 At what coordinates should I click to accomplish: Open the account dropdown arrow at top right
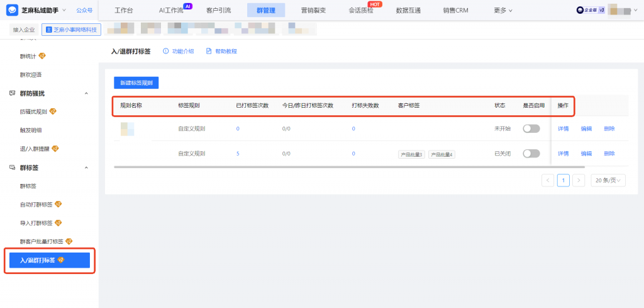[636, 10]
